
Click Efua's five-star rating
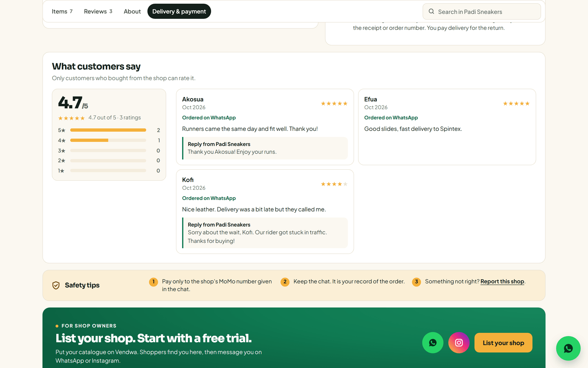516,103
